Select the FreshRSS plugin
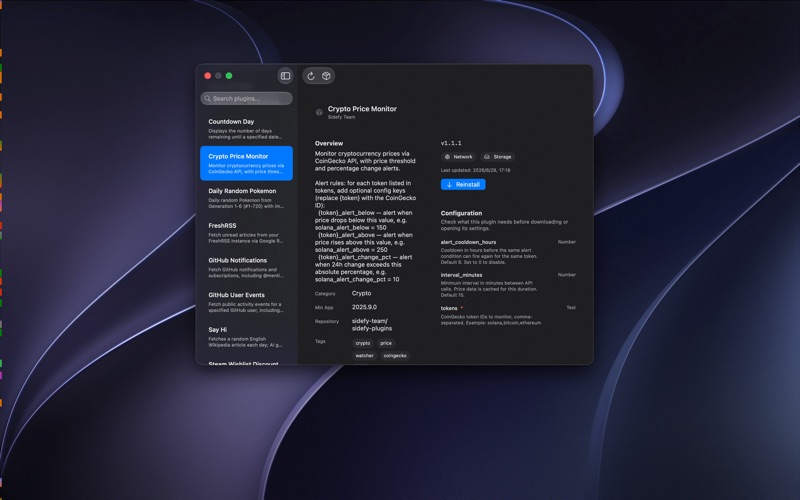This screenshot has height=500, width=800. tap(246, 233)
